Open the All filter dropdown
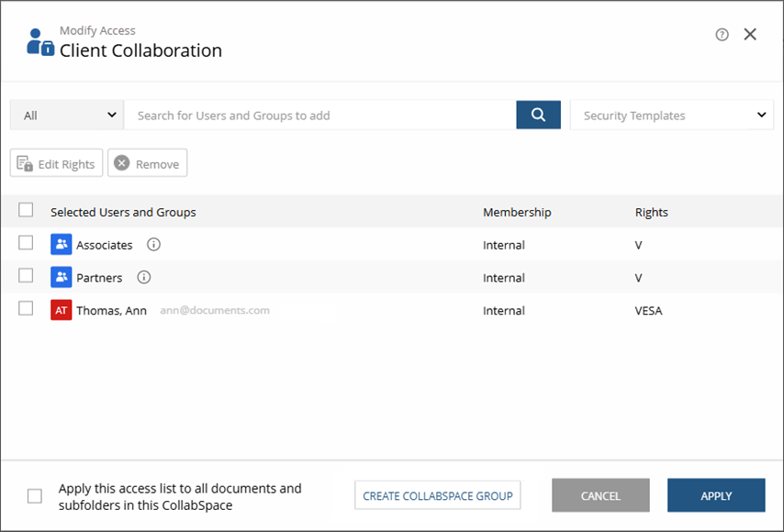This screenshot has width=784, height=532. [x=65, y=115]
